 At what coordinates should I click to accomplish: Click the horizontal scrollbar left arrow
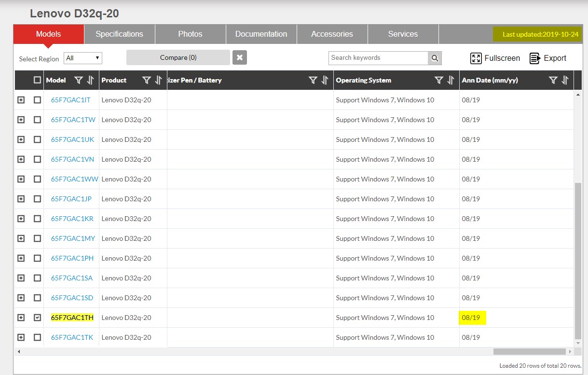click(19, 352)
